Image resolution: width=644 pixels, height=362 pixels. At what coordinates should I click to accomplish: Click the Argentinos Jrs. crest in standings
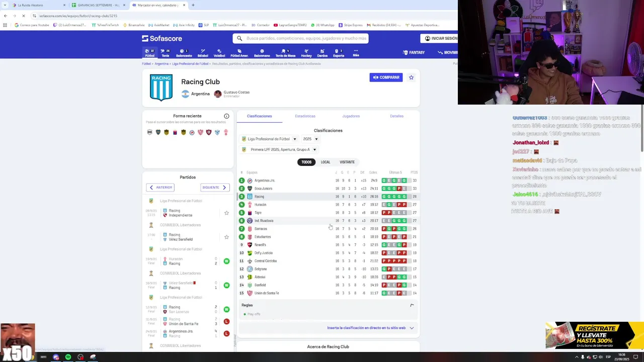tap(250, 180)
